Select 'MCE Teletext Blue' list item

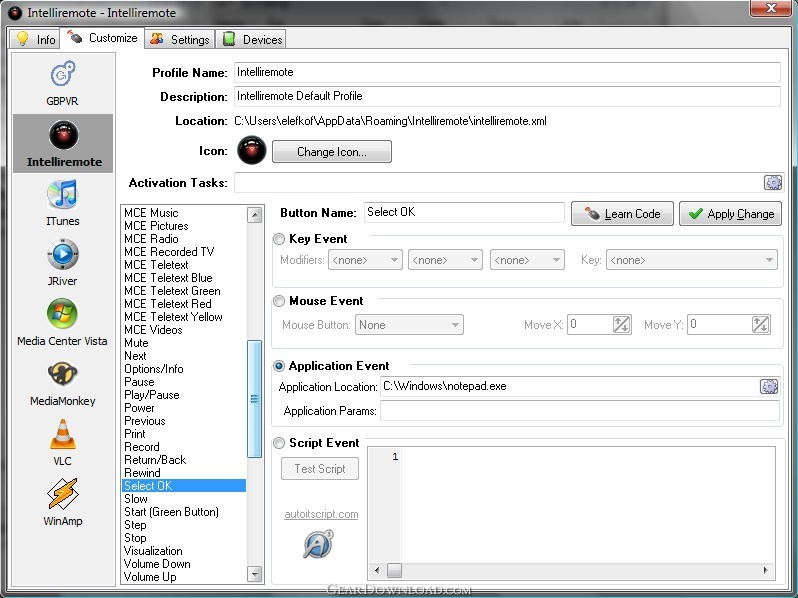click(x=168, y=278)
